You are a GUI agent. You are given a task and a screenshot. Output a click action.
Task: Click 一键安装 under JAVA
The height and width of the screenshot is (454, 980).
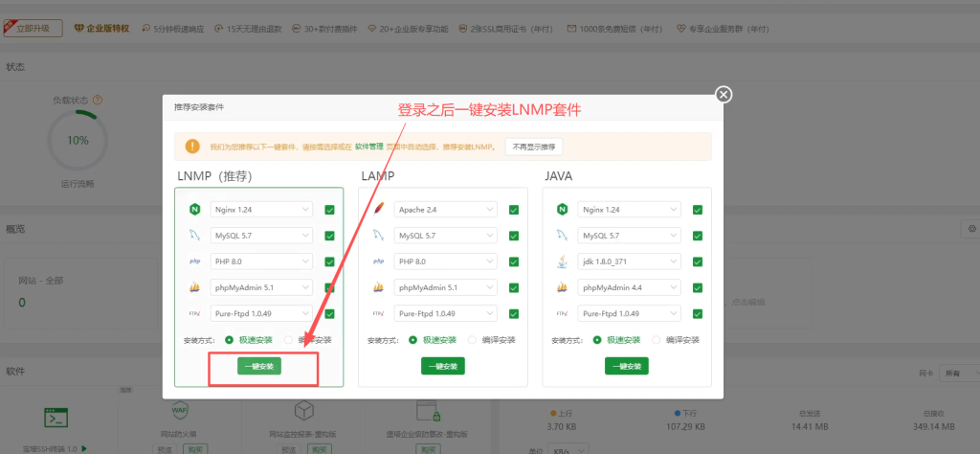click(626, 367)
